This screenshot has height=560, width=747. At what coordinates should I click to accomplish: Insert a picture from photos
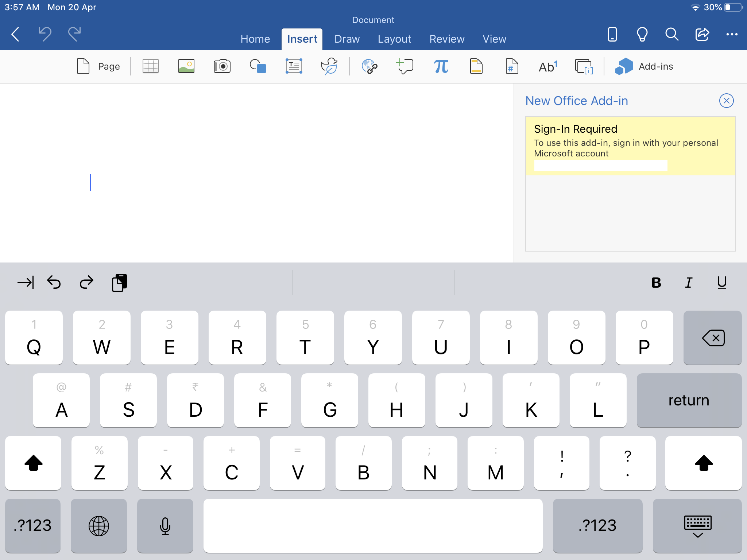[186, 66]
